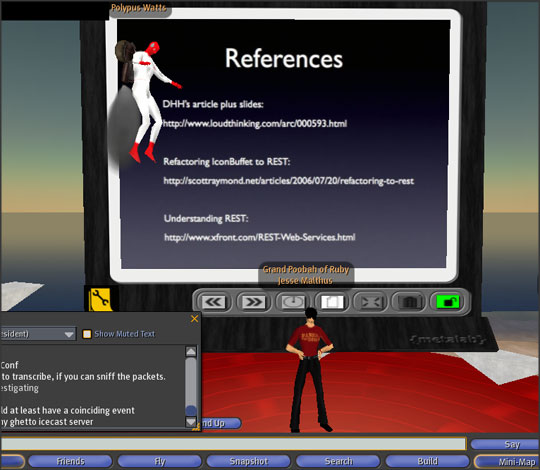Open the Friends panel

(x=70, y=461)
